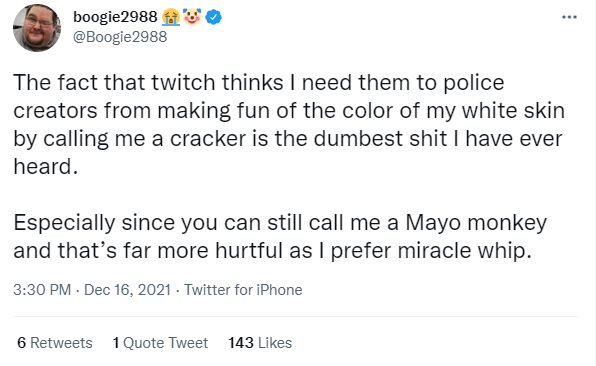Click the boogie2988 display name

pyautogui.click(x=115, y=17)
